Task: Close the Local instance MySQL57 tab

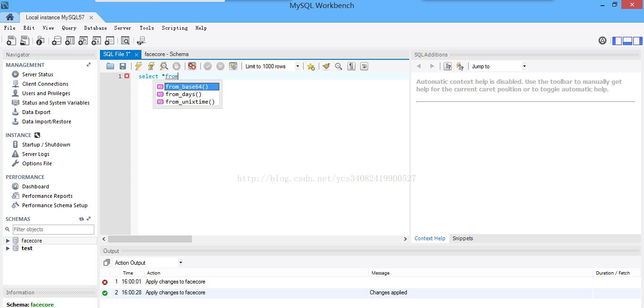Action: (x=91, y=17)
